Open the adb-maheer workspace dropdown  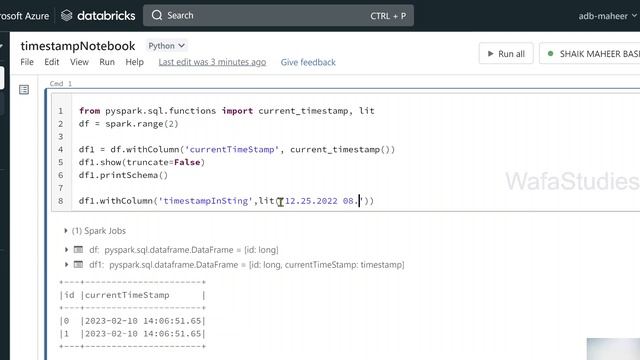pos(607,16)
